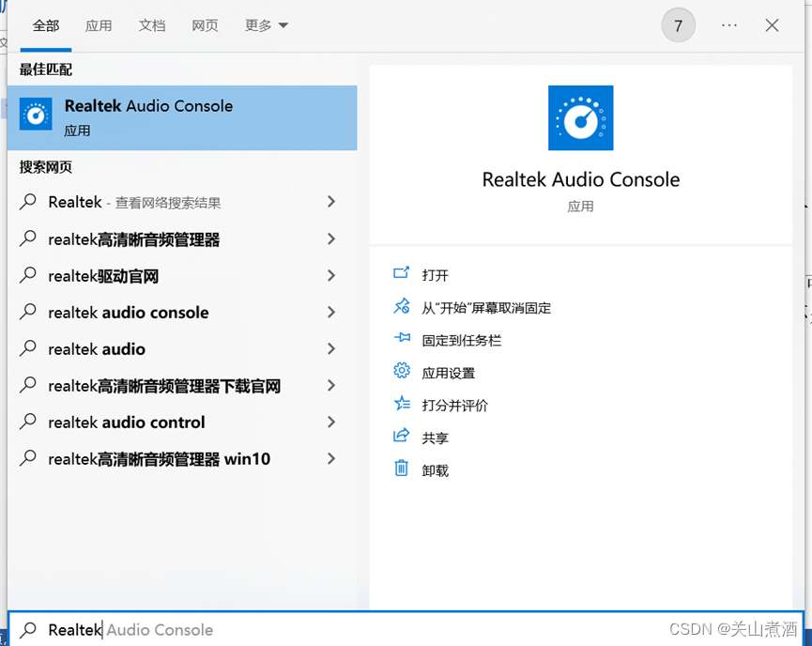The height and width of the screenshot is (646, 812).
Task: Expand the arrow for 'realtek高清晰音频管理器 win10'
Action: (x=331, y=458)
